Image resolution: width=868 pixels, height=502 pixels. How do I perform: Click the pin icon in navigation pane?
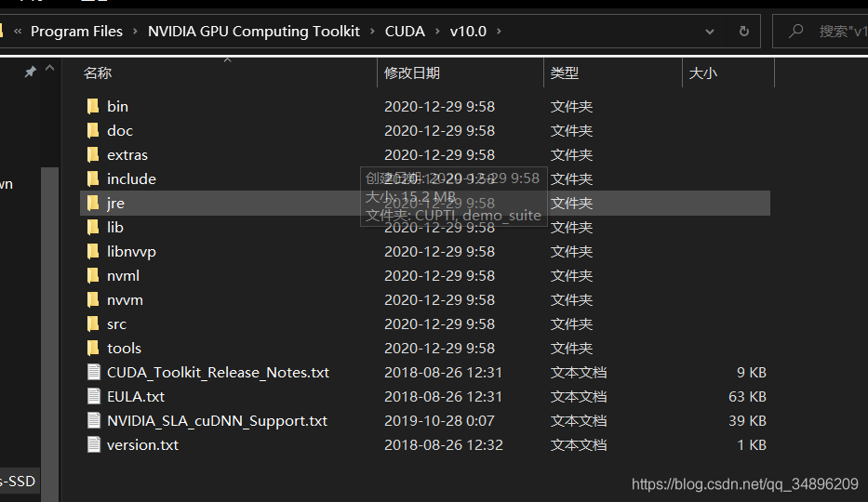coord(31,72)
